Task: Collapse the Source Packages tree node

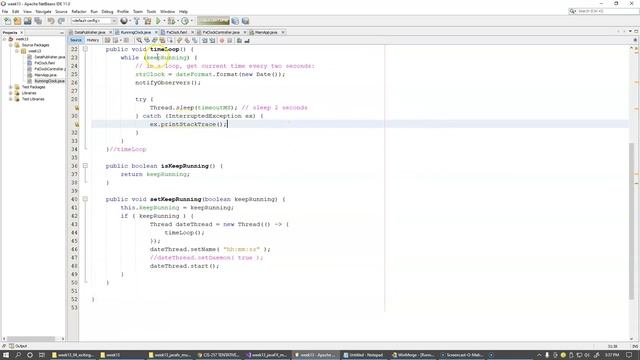Action: coord(11,45)
